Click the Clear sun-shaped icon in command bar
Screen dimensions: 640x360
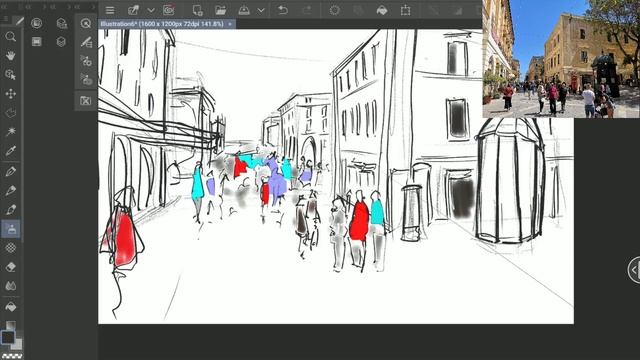(x=334, y=10)
